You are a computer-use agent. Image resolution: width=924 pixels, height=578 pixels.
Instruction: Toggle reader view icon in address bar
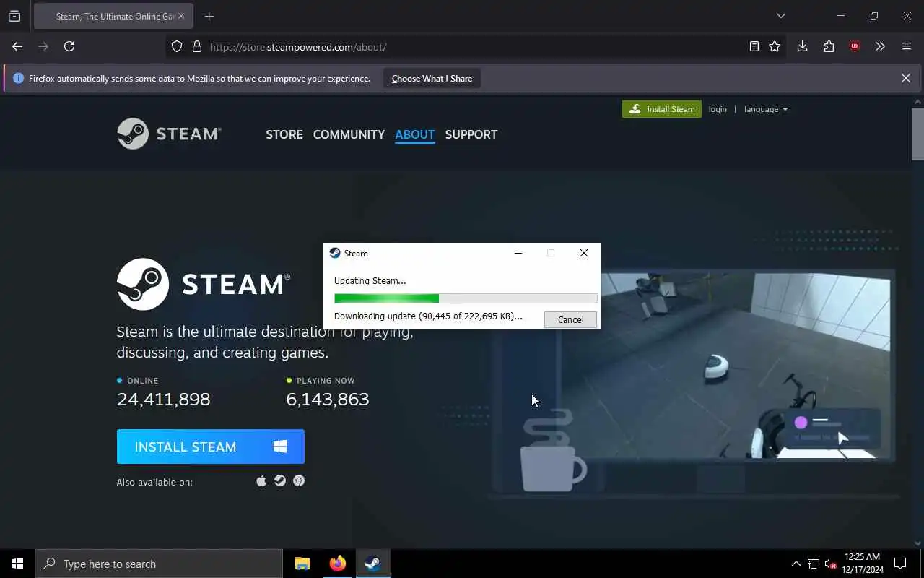[754, 46]
